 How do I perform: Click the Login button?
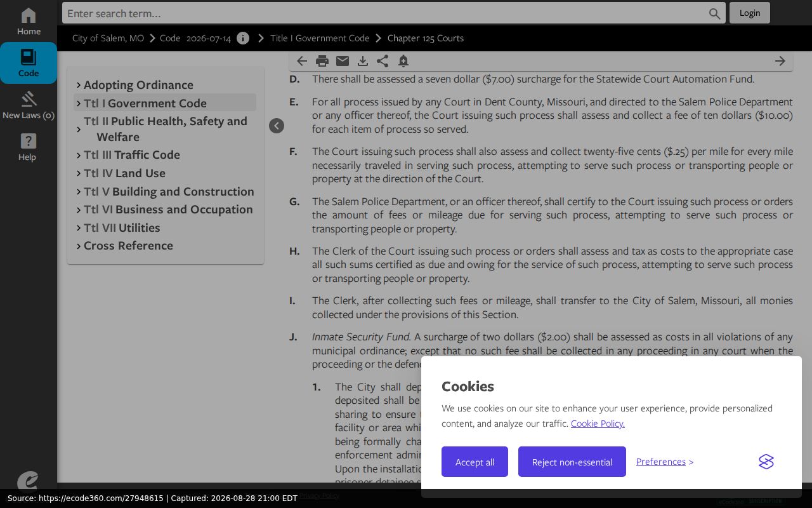(750, 13)
